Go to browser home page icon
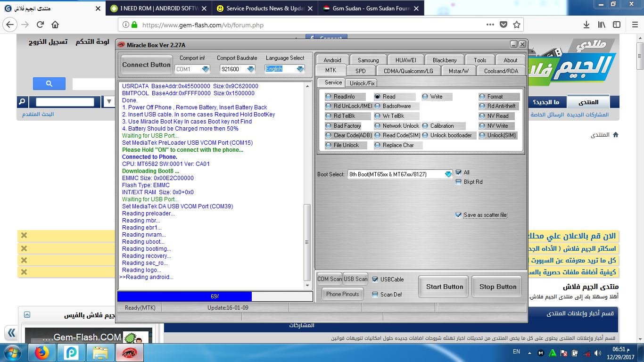Viewport: 644px width, 362px height. coord(55,25)
